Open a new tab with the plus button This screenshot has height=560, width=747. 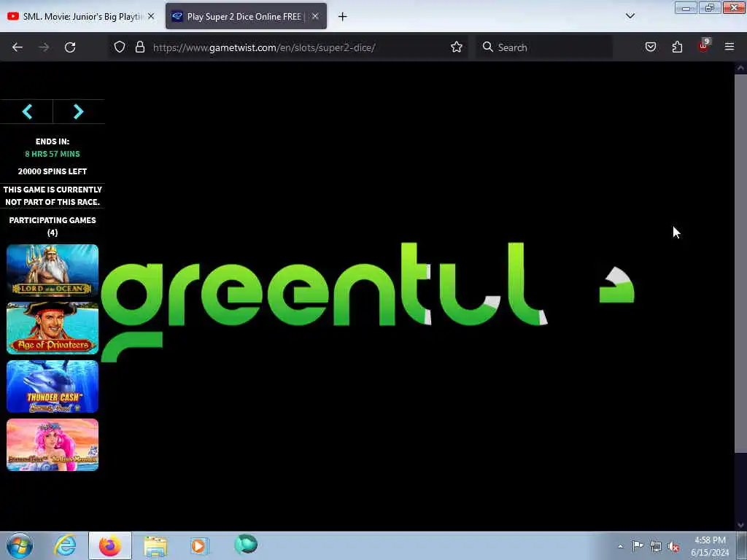click(343, 17)
